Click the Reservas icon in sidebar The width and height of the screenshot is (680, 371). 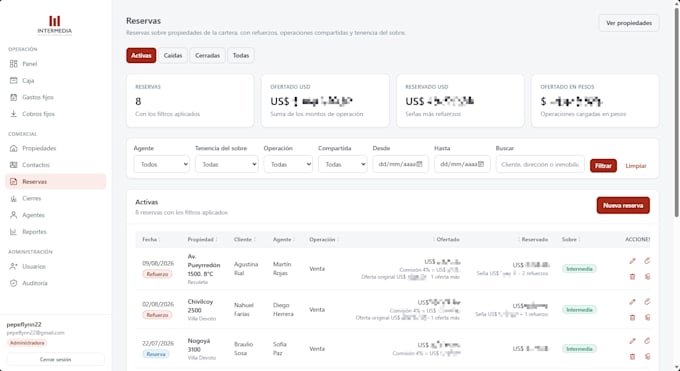point(13,181)
